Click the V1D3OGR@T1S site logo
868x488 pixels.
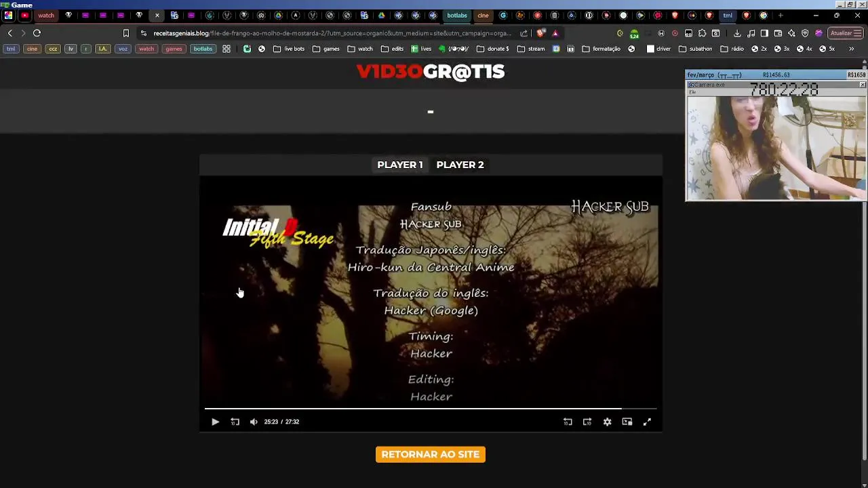point(431,72)
